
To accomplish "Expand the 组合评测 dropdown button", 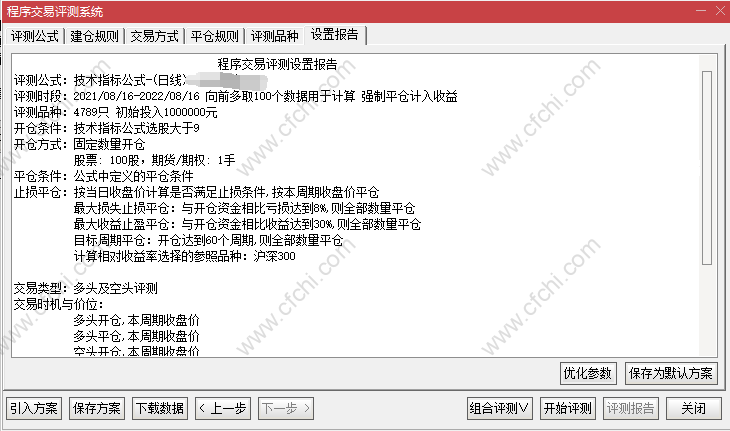I will click(x=500, y=409).
